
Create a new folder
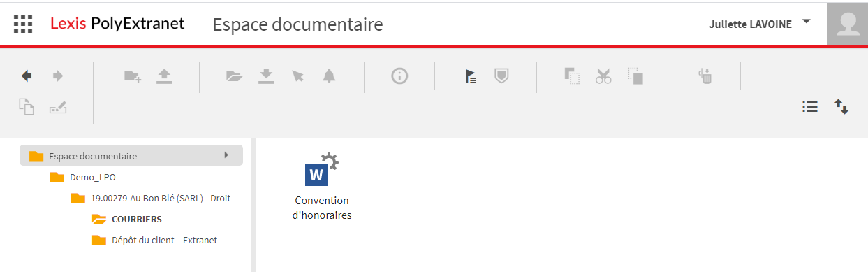point(133,76)
